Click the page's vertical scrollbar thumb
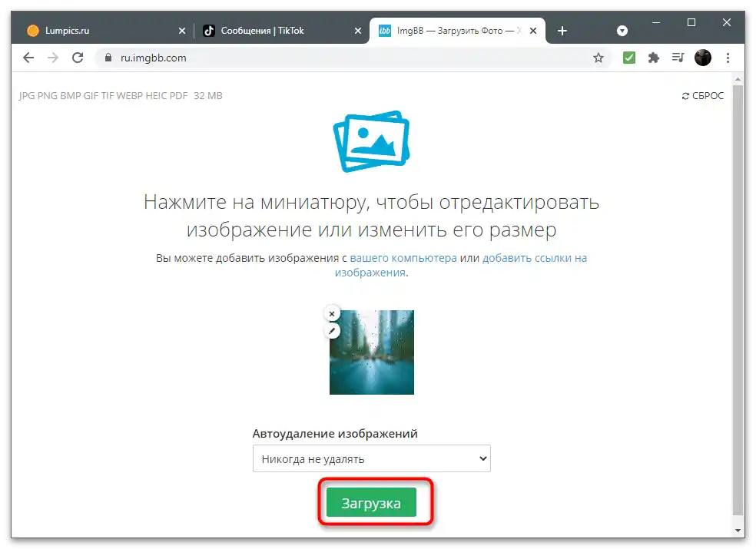756x549 pixels. (x=738, y=299)
